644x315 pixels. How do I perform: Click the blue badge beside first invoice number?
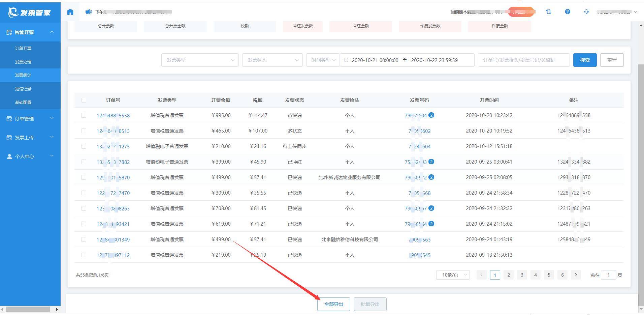[431, 115]
